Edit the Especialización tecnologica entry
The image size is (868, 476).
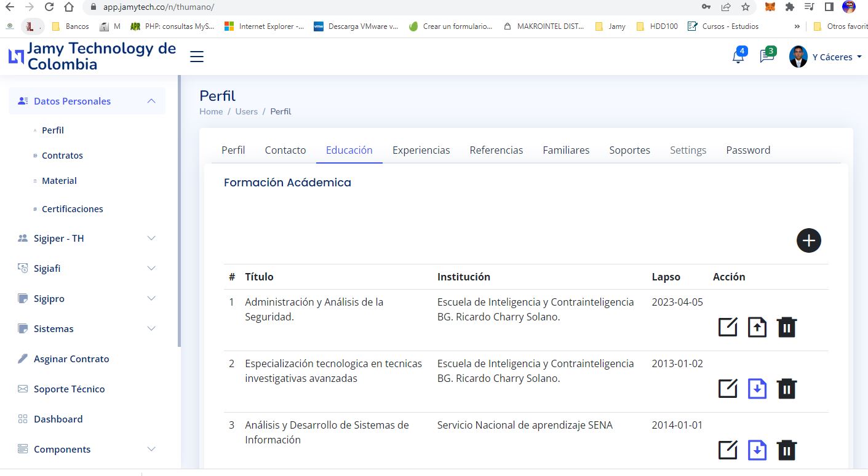pyautogui.click(x=728, y=389)
